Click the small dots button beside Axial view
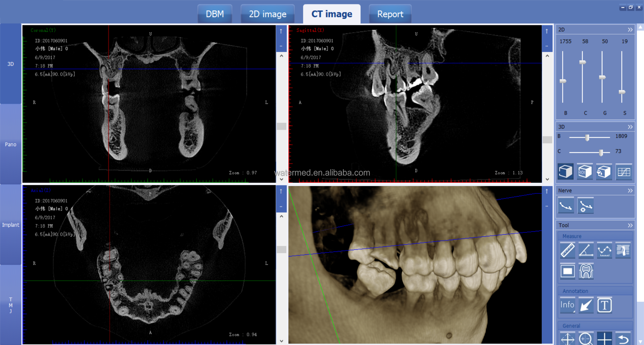The height and width of the screenshot is (345, 644). (281, 207)
